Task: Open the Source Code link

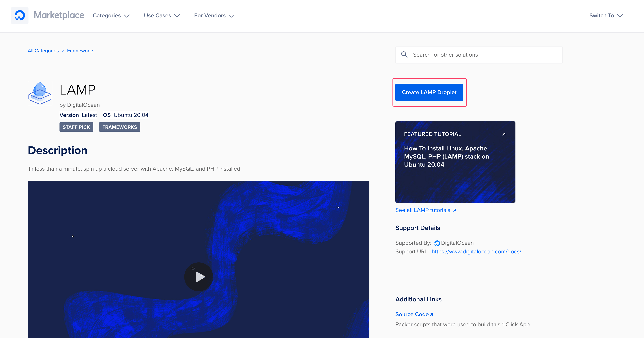Action: coord(412,314)
